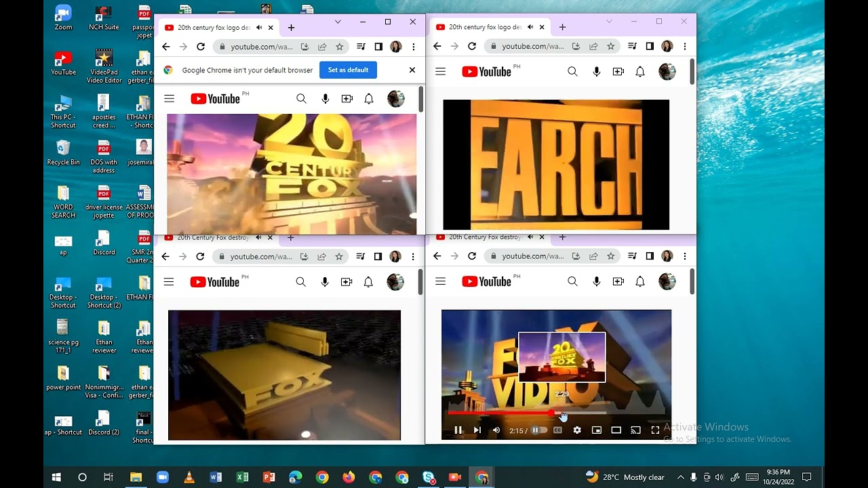Enter full screen in the video player
The width and height of the screenshot is (868, 488).
655,430
